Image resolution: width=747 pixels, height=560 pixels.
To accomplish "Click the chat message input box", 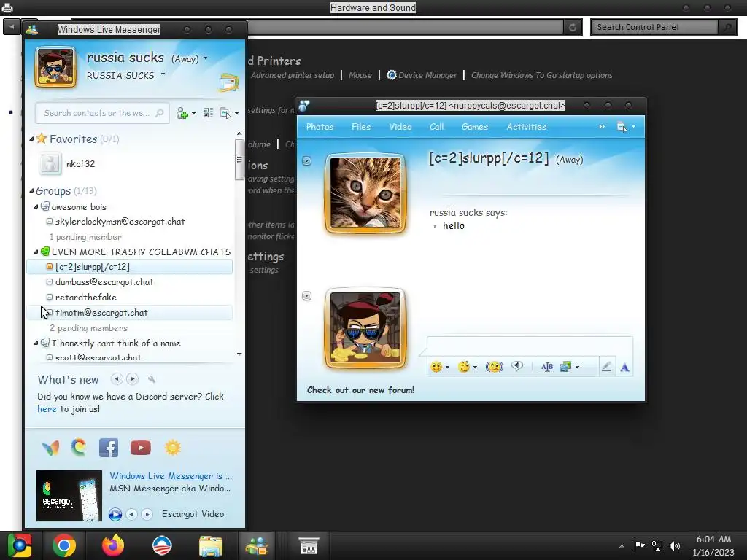I will [x=530, y=346].
